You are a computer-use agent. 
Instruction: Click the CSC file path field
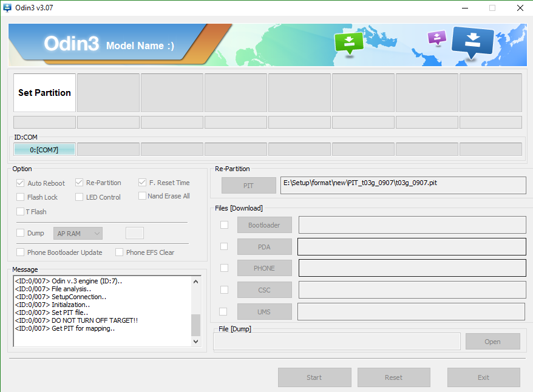tap(412, 290)
